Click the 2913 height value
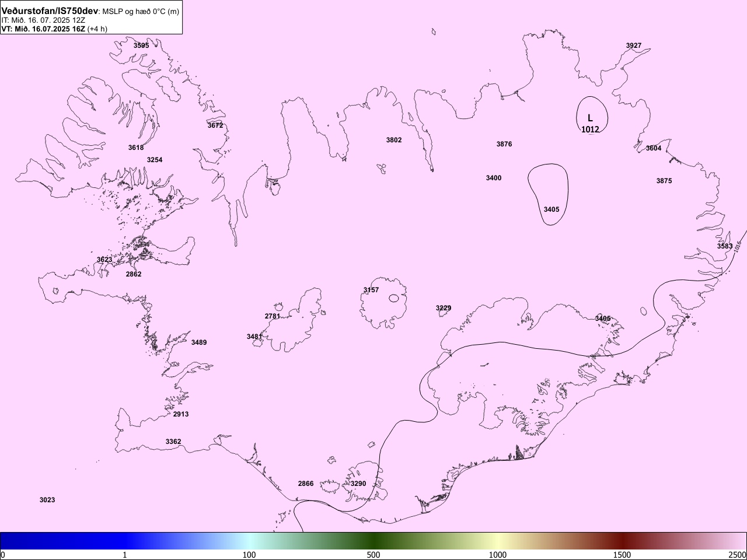Image resolution: width=747 pixels, height=560 pixels. click(x=181, y=414)
